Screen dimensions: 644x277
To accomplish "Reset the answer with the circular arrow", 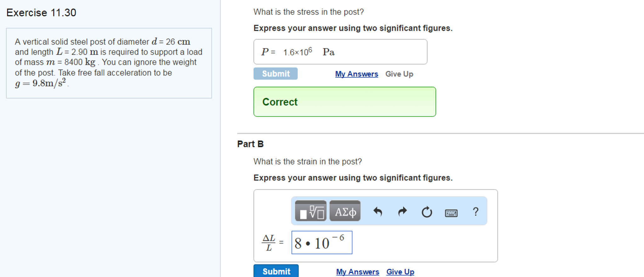I will [x=427, y=212].
